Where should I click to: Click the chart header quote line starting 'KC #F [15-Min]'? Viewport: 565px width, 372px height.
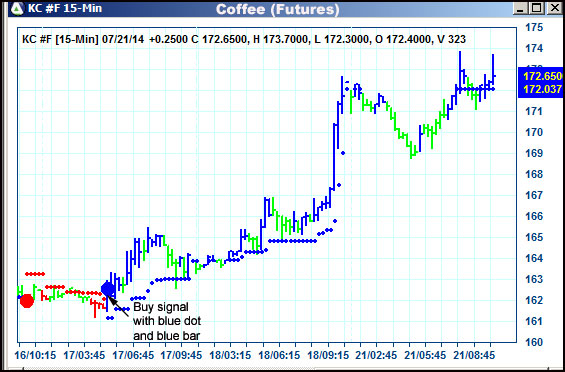click(244, 39)
